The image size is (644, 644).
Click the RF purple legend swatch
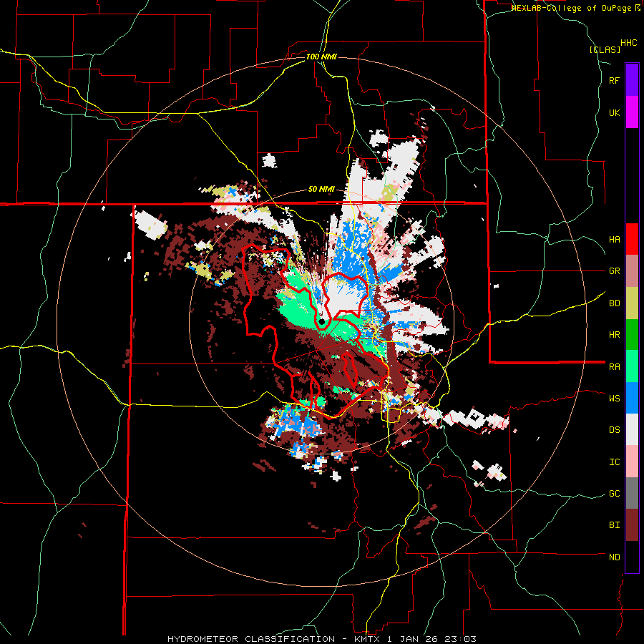coord(632,80)
